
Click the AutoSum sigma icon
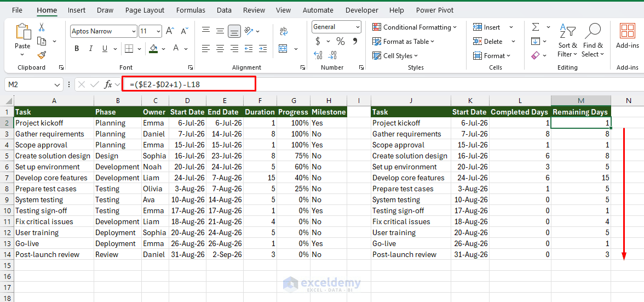(x=536, y=27)
